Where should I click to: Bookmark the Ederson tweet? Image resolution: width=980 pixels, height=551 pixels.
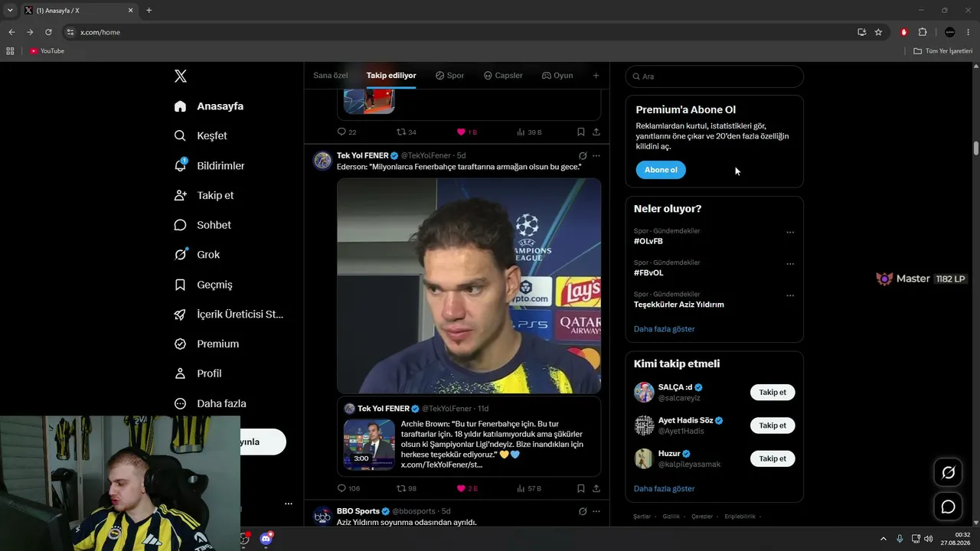point(581,488)
